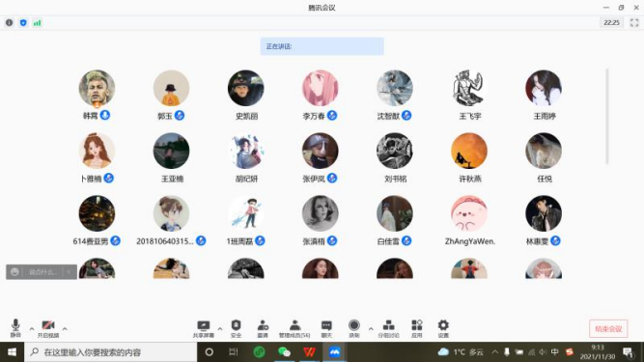The width and height of the screenshot is (644, 362).
Task: Mute the microphone in the meeting toolbar
Action: (15, 328)
